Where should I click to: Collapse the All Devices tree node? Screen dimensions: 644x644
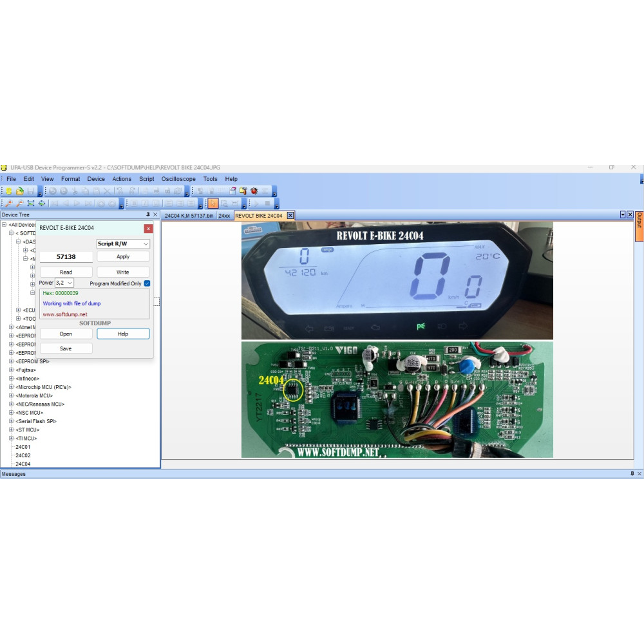(x=4, y=225)
